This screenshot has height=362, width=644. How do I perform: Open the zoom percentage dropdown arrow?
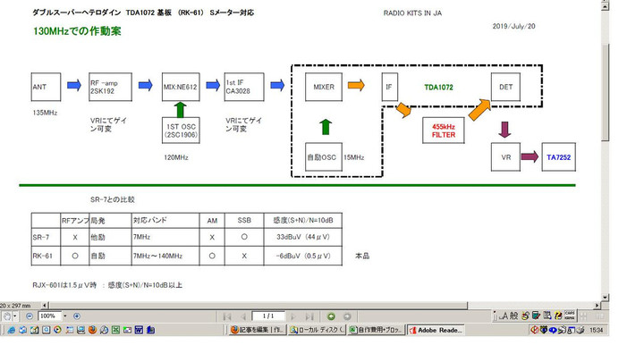(x=64, y=316)
